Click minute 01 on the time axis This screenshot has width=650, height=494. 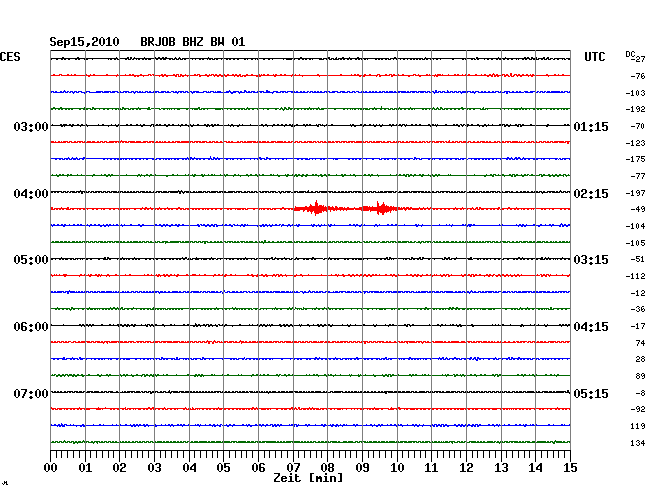click(x=85, y=468)
